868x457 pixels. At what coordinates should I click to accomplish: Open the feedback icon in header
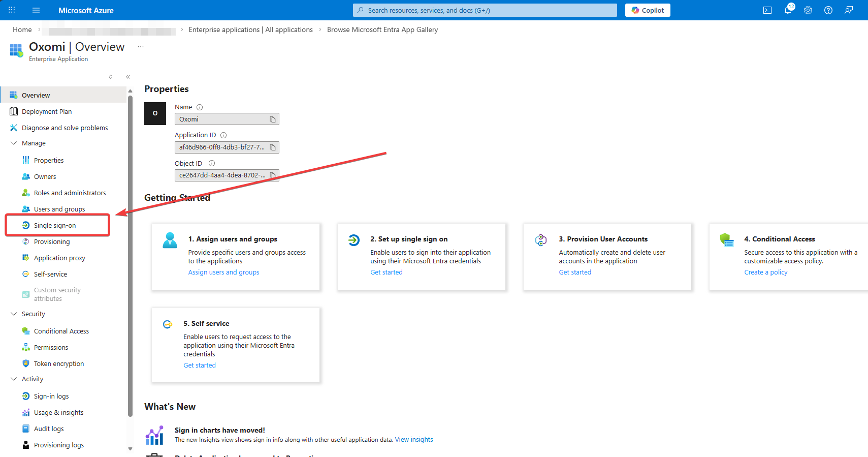[x=849, y=10]
